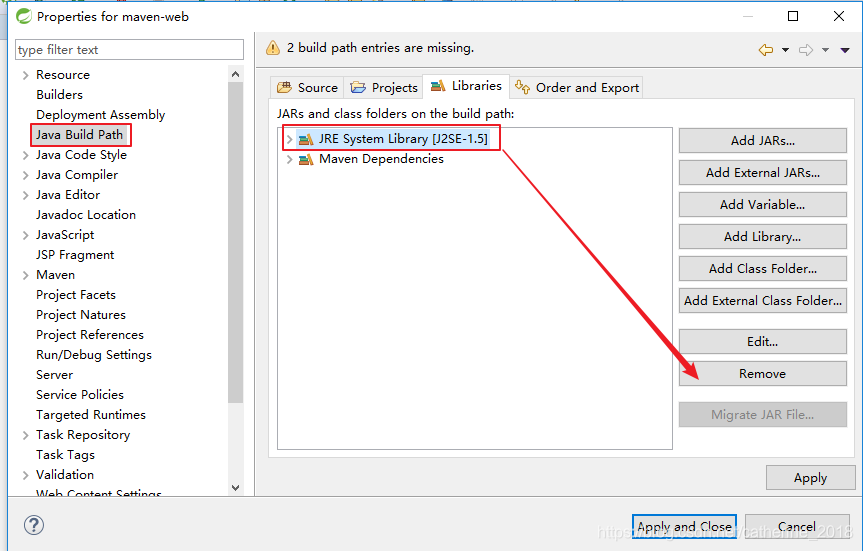Expand the Java Compiler node
The image size is (863, 551).
(25, 176)
